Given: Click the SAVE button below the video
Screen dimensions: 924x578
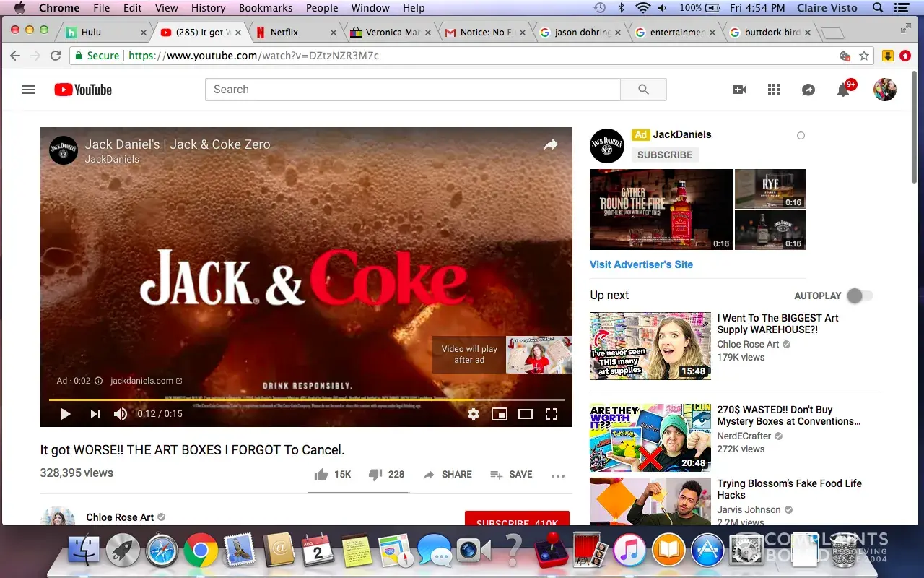Looking at the screenshot, I should 511,475.
